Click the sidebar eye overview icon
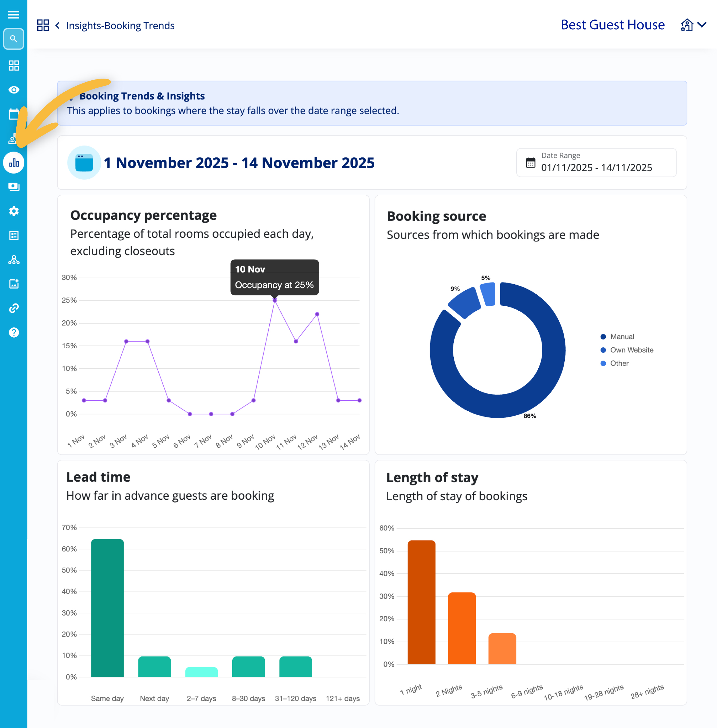This screenshot has width=717, height=728. 14,89
